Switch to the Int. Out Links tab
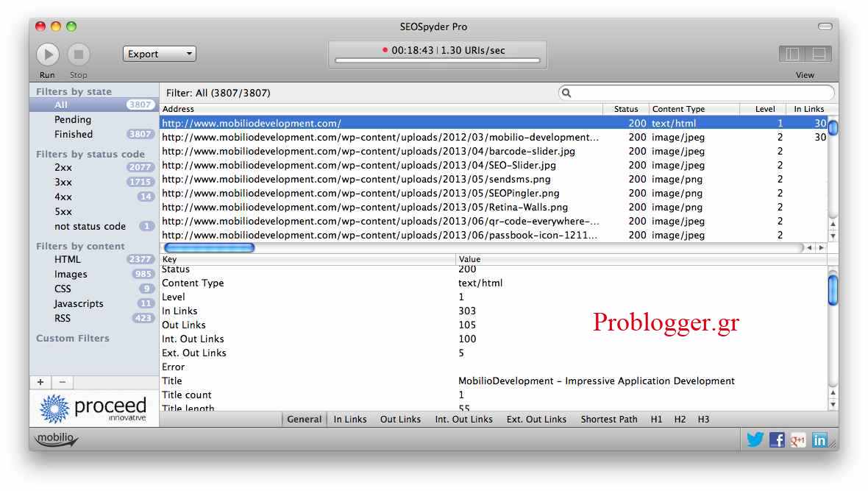 click(x=464, y=420)
